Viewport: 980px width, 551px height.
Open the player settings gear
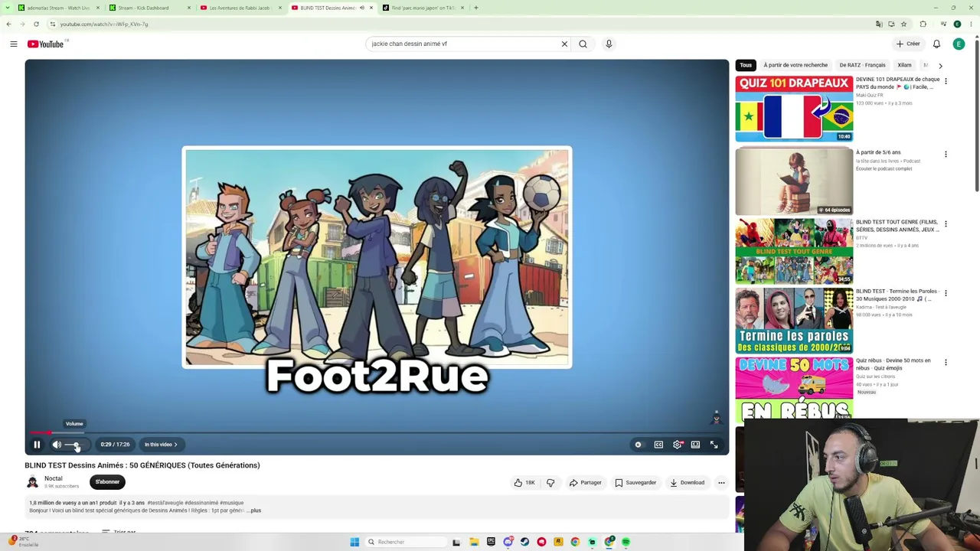[x=678, y=445]
